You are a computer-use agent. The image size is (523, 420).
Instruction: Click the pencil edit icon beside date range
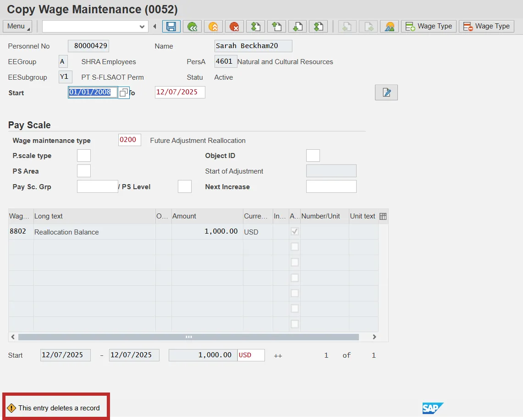click(x=386, y=93)
